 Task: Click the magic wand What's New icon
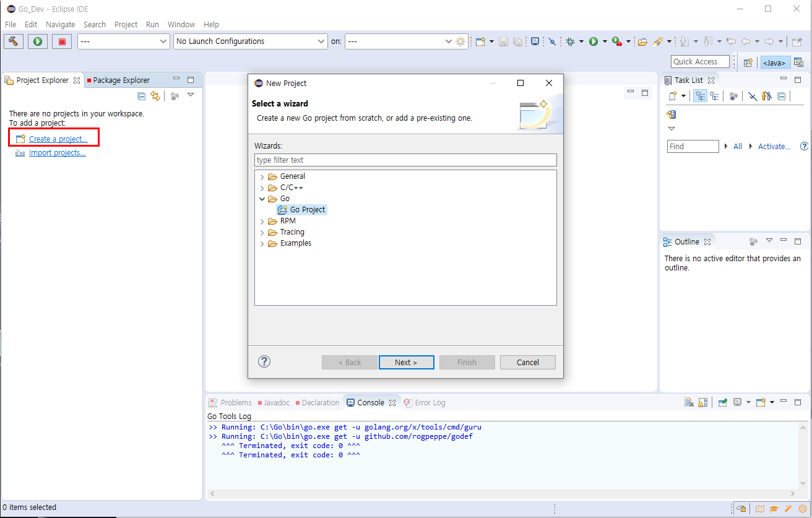point(788,509)
